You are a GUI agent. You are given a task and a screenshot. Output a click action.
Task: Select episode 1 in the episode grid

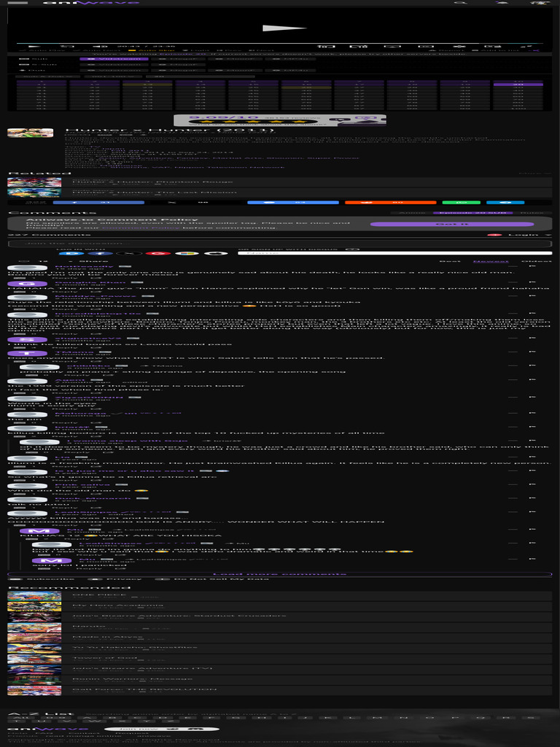(42, 82)
